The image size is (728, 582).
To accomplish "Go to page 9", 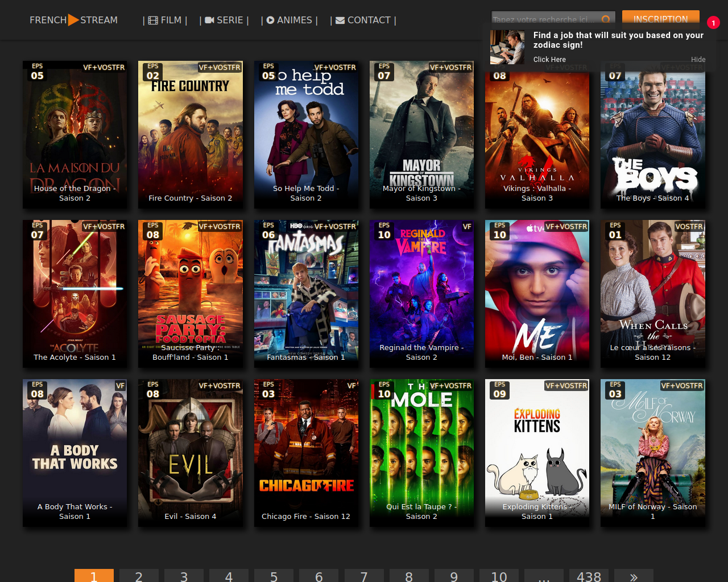I will [454, 576].
